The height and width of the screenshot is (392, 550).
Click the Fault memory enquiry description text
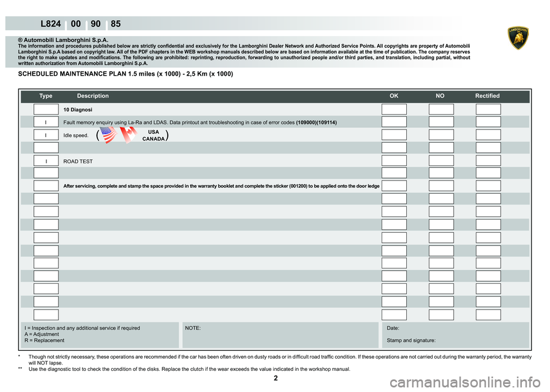179,123
